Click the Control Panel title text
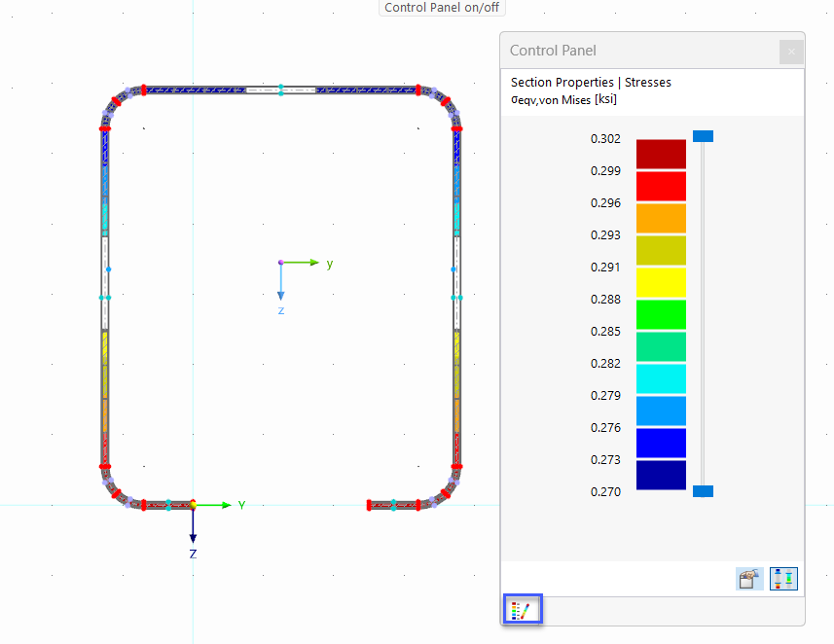This screenshot has width=834, height=644. pyautogui.click(x=553, y=51)
